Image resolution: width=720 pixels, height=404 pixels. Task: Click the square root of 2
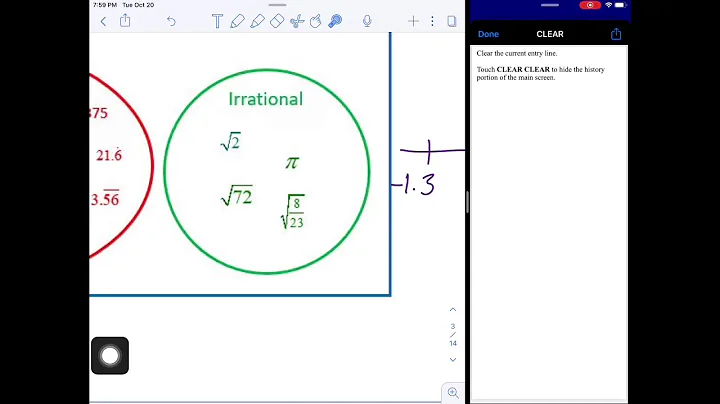pos(231,141)
